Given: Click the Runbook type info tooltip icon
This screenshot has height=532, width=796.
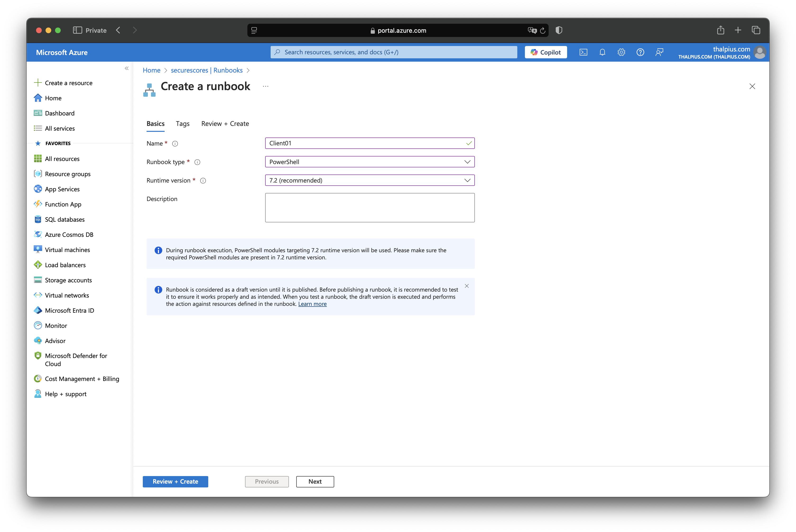Looking at the screenshot, I should click(197, 162).
